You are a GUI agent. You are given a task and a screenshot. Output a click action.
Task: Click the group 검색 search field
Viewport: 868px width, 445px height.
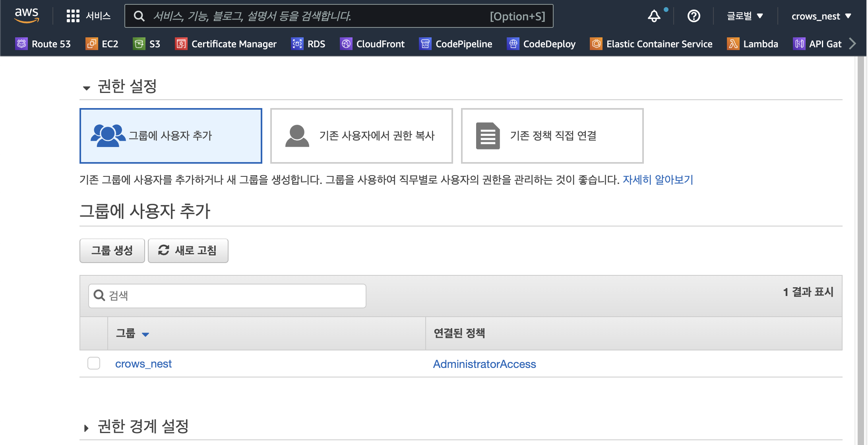234,296
